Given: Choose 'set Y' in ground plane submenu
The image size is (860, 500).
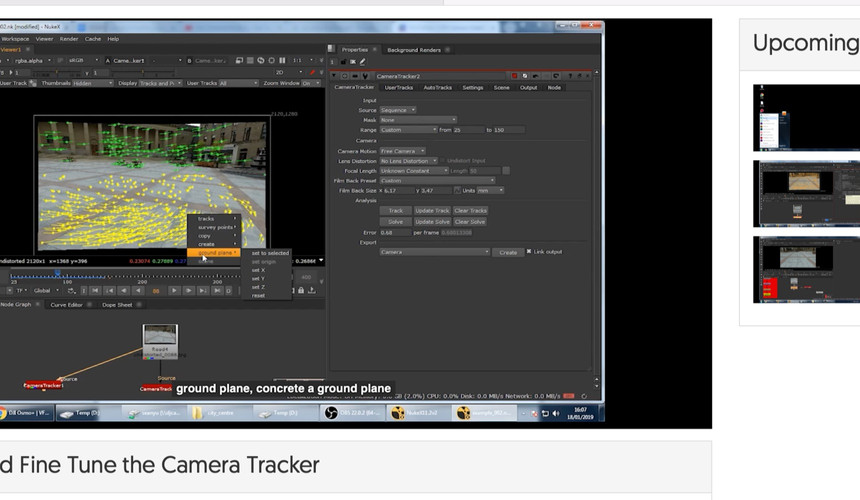Looking at the screenshot, I should (258, 279).
